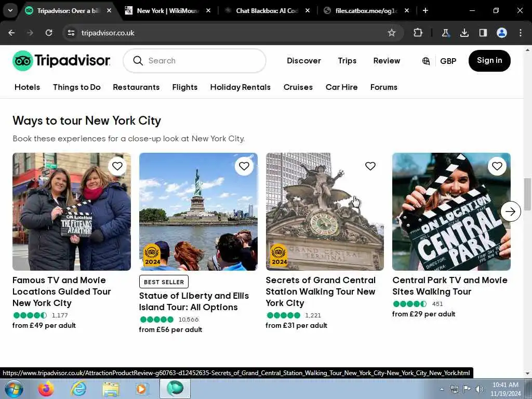532x399 pixels.
Task: Open the Famous TV and Movie Locations Guided Tour title
Action: click(62, 291)
